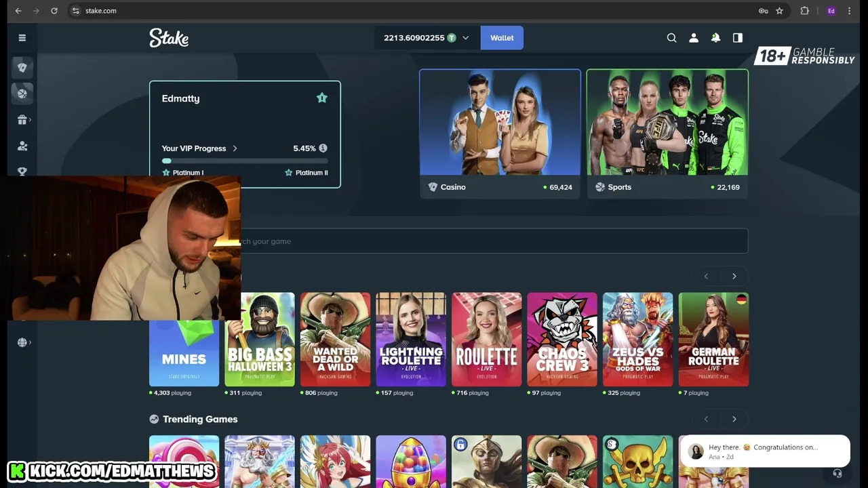
Task: Click the Trending Games section icon
Action: click(x=154, y=419)
